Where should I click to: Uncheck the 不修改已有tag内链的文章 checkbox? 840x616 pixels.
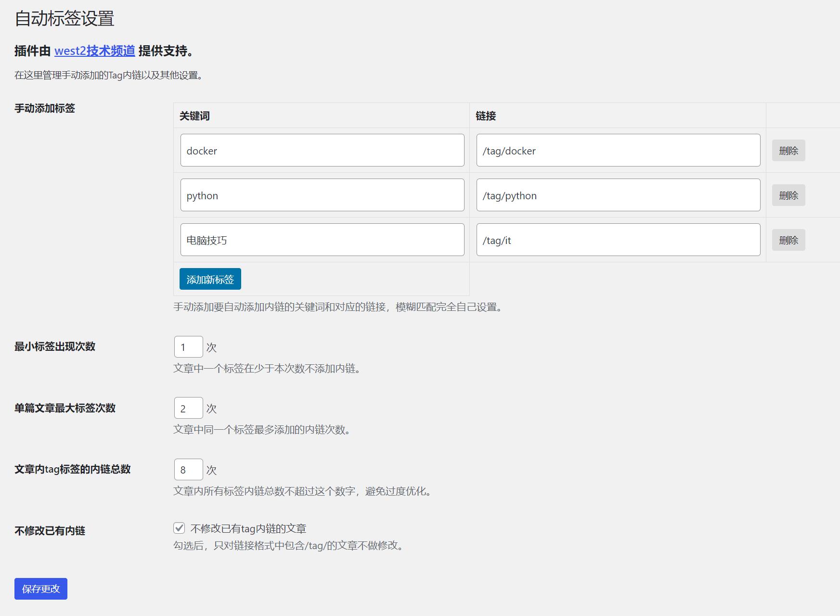[x=179, y=528]
